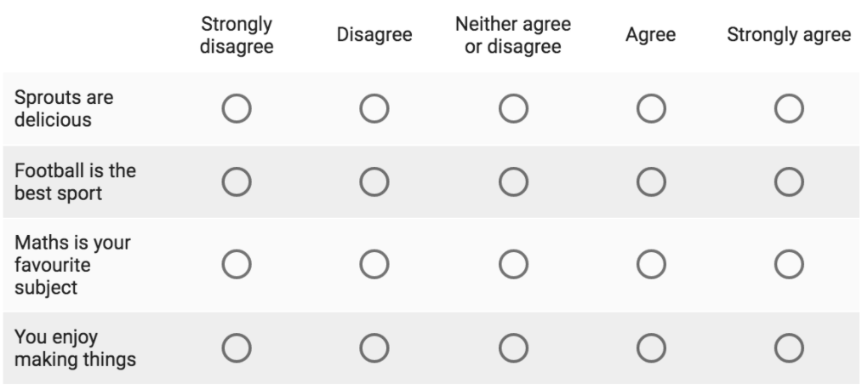Image resolution: width=868 pixels, height=390 pixels.
Task: Pick Strongly agree for Football is best sport
Action: (x=789, y=181)
